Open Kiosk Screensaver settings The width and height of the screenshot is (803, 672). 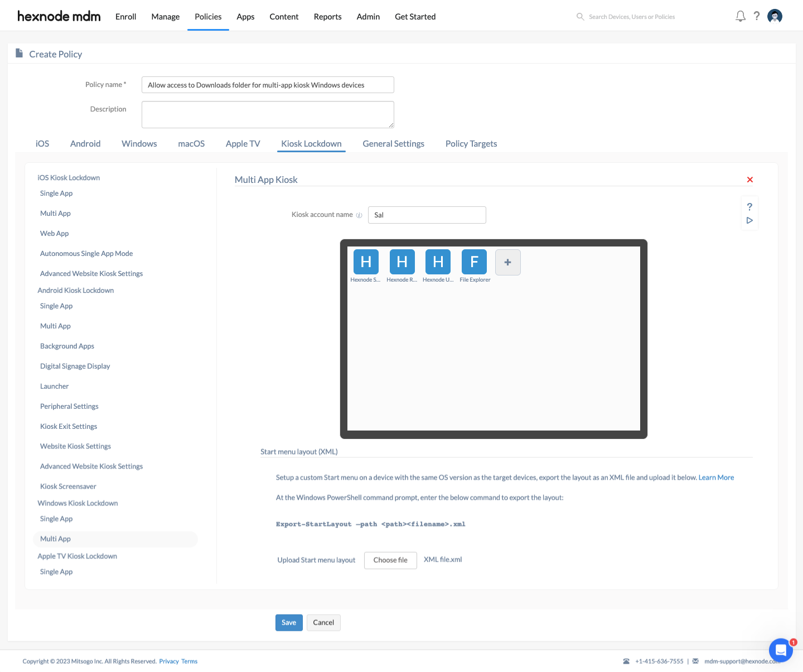pyautogui.click(x=68, y=486)
